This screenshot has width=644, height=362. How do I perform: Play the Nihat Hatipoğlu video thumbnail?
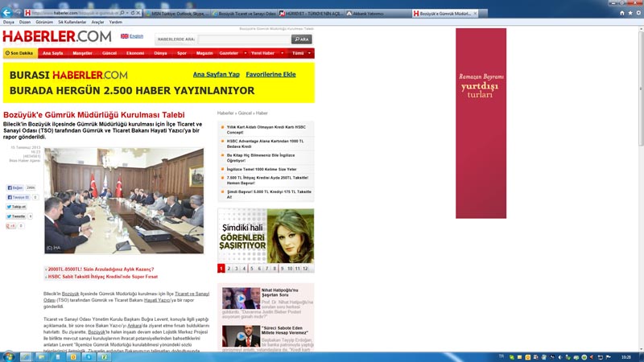(241, 298)
